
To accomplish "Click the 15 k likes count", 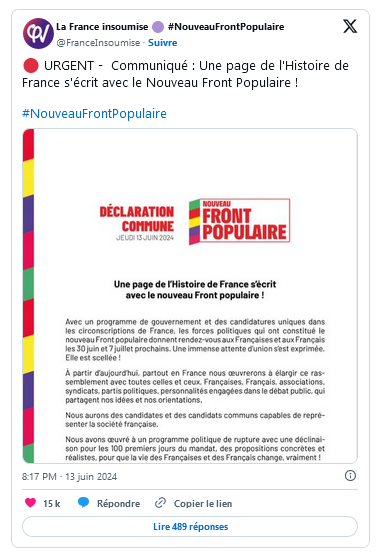I will click(52, 504).
